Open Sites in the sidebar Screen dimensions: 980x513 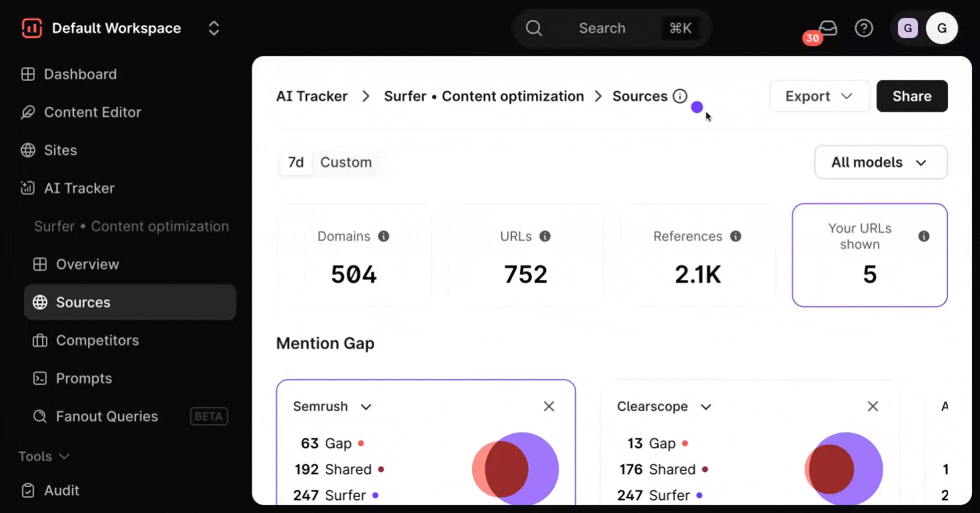(61, 150)
